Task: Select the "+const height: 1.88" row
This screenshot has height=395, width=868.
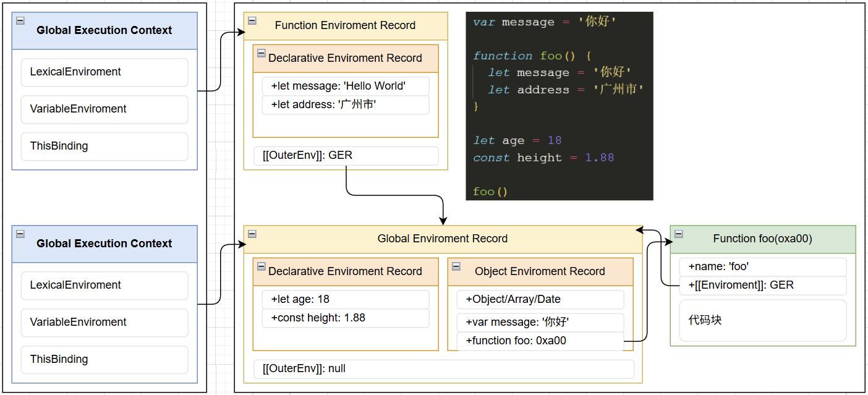Action: (346, 318)
